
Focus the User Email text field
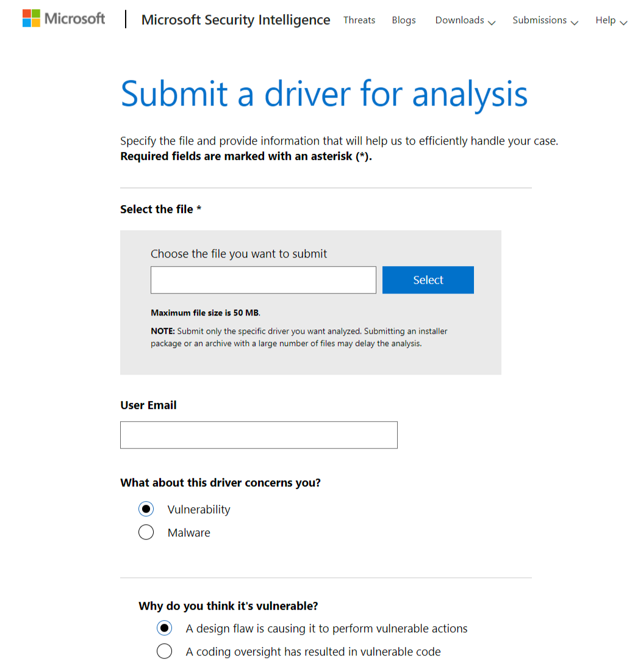tap(259, 435)
